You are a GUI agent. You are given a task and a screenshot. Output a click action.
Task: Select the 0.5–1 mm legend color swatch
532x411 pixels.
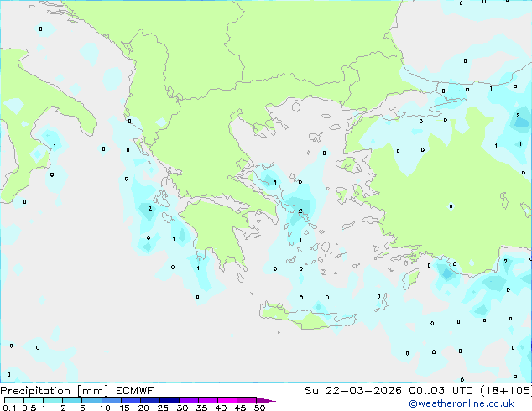pos(34,400)
